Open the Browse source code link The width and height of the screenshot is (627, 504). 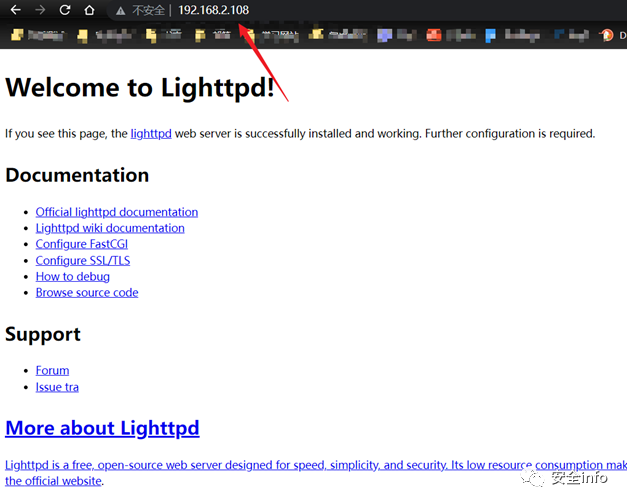click(x=87, y=292)
